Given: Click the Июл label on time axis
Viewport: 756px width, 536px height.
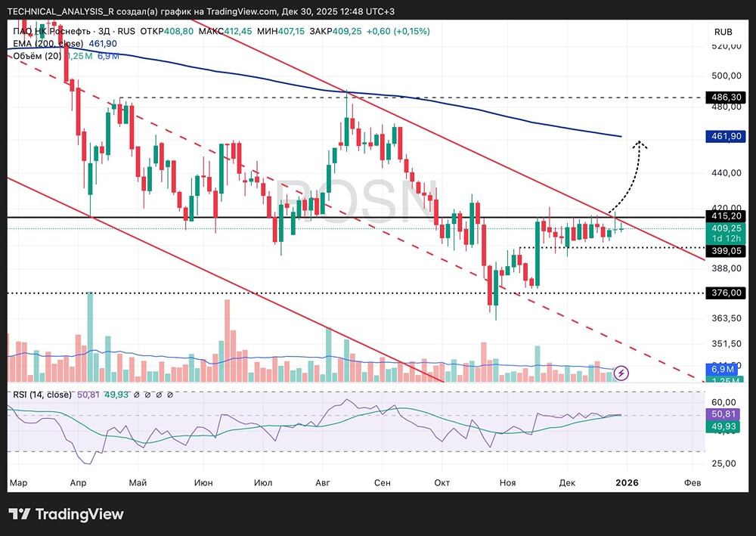Looking at the screenshot, I should coord(263,482).
